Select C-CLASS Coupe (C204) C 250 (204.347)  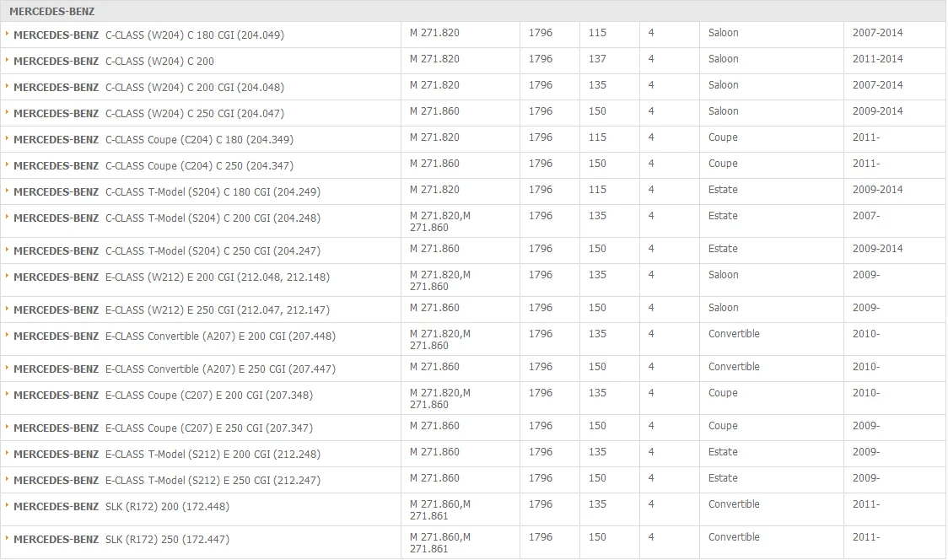click(x=154, y=165)
